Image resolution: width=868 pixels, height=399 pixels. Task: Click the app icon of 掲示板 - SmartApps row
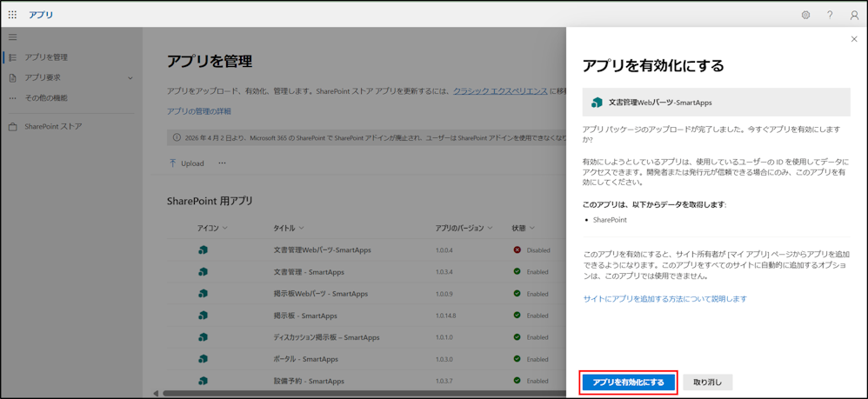tap(203, 316)
